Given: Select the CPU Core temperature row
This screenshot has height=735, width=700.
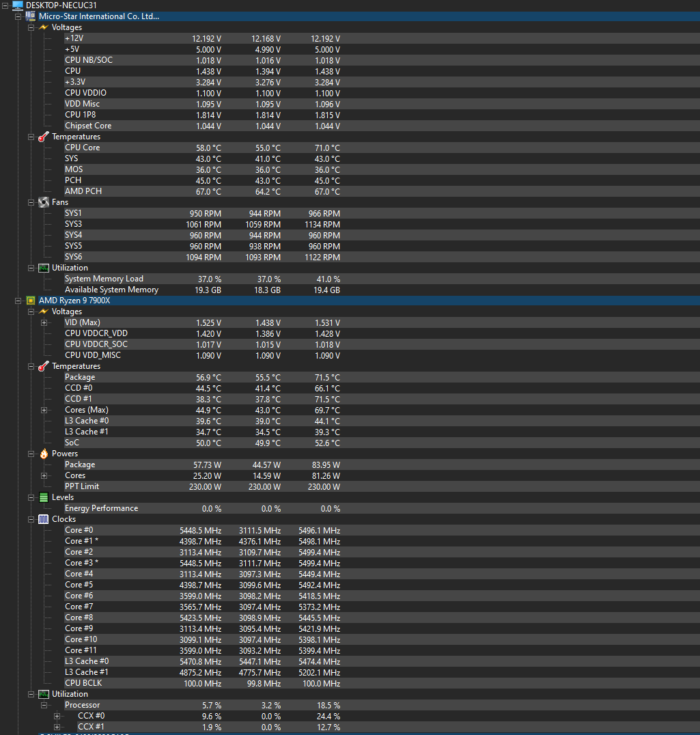Looking at the screenshot, I should click(382, 147).
